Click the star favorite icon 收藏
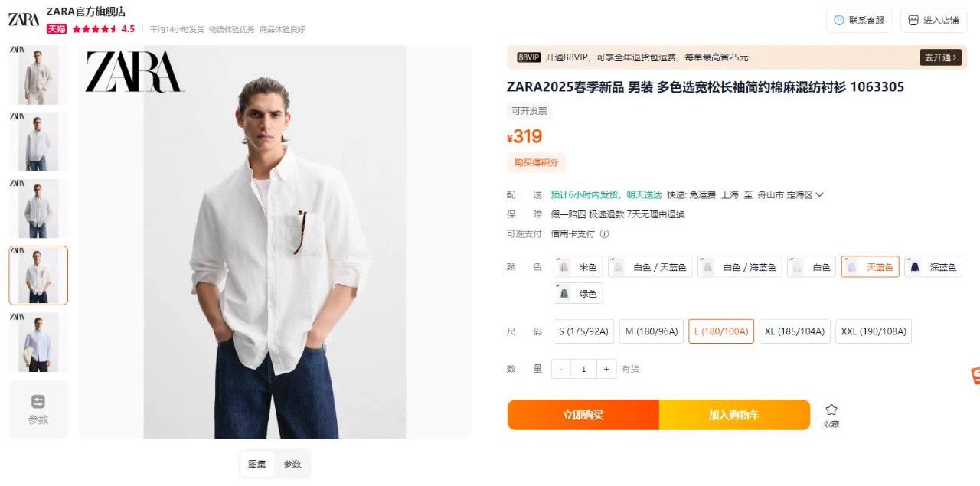The image size is (980, 486). click(831, 409)
